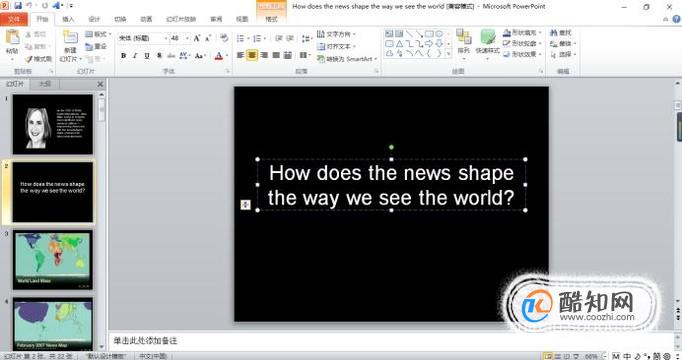Select slide 3 world map thumbnail
The height and width of the screenshot is (360, 682).
53,260
